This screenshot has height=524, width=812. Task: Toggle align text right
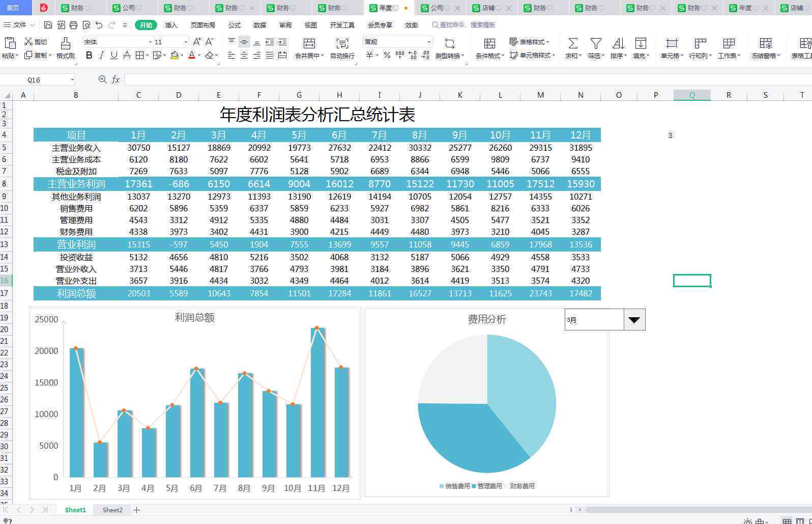257,55
